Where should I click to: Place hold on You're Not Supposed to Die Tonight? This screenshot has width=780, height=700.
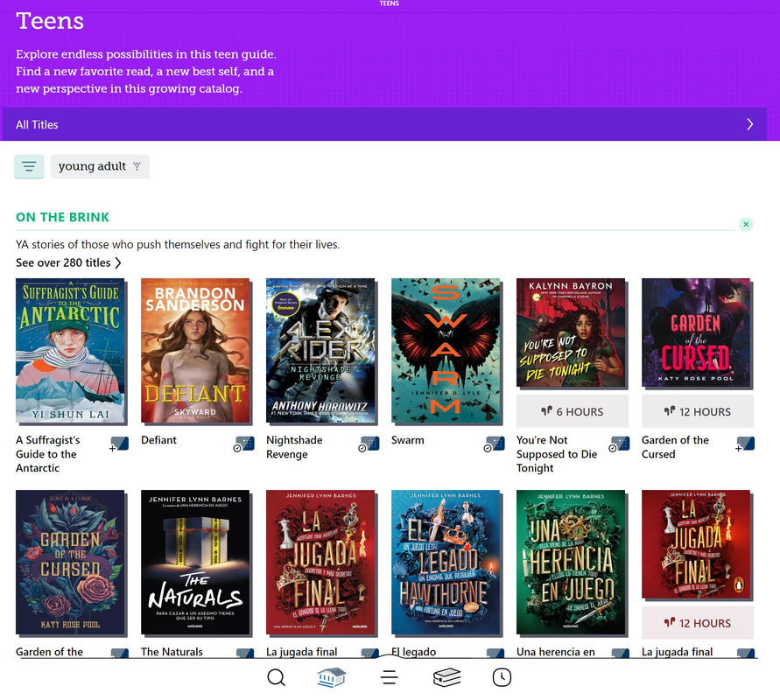click(x=619, y=444)
